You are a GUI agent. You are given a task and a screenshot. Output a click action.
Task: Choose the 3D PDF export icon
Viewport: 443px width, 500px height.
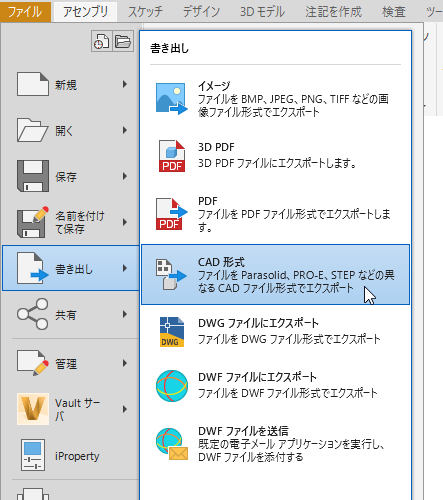pos(171,156)
